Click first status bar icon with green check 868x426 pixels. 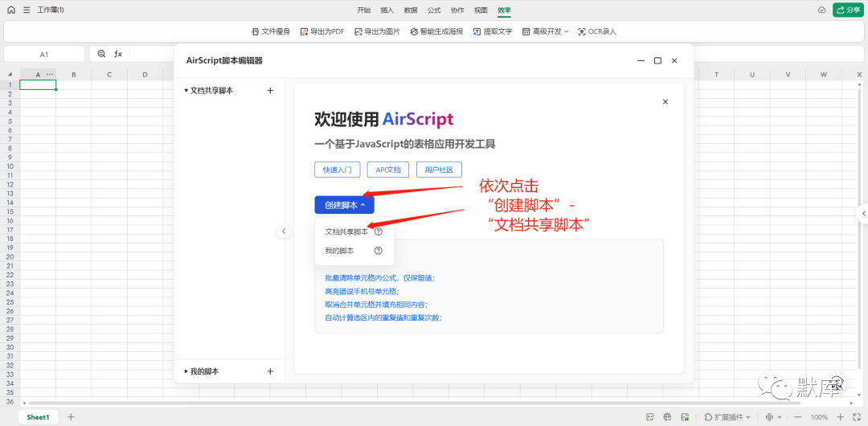tap(650, 416)
